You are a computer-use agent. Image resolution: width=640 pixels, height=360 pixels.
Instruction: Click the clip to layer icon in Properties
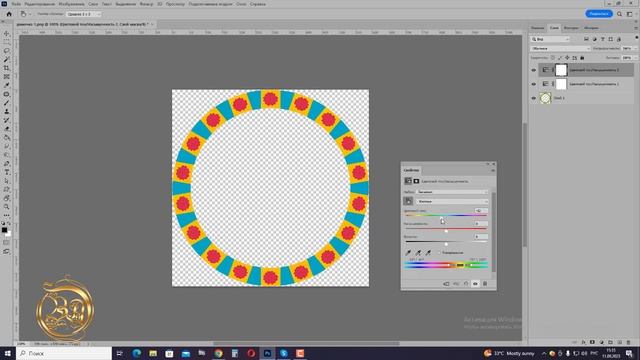(446, 284)
